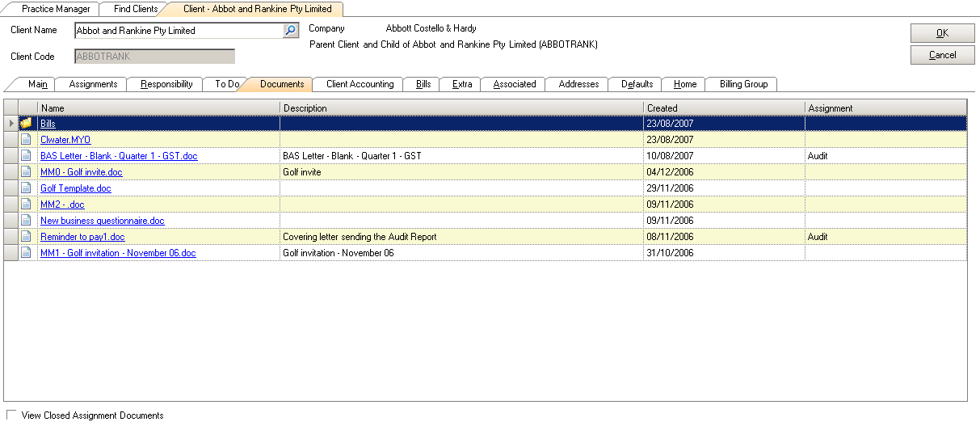Open the Billing Group tab
The width and height of the screenshot is (980, 426).
pyautogui.click(x=743, y=84)
